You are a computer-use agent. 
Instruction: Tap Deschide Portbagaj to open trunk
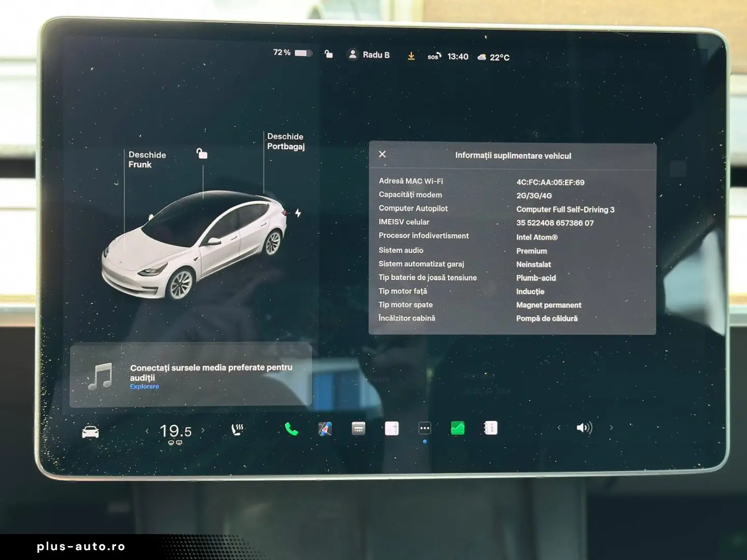pyautogui.click(x=286, y=142)
